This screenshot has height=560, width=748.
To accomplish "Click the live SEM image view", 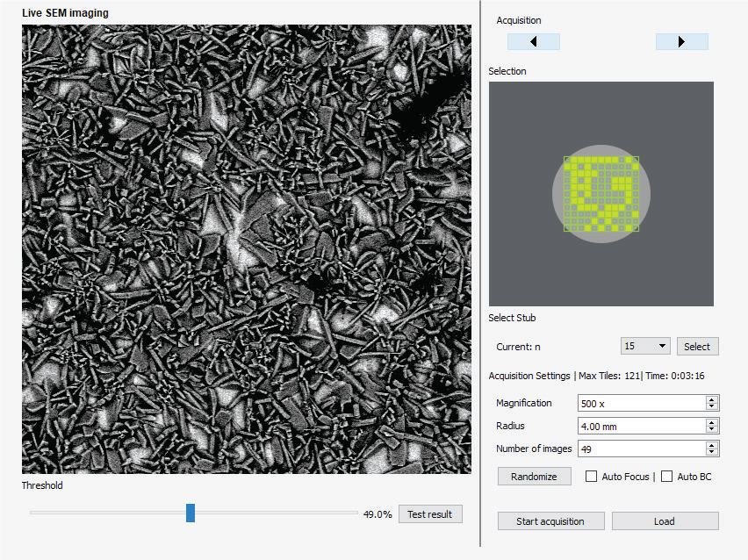I will 247,249.
